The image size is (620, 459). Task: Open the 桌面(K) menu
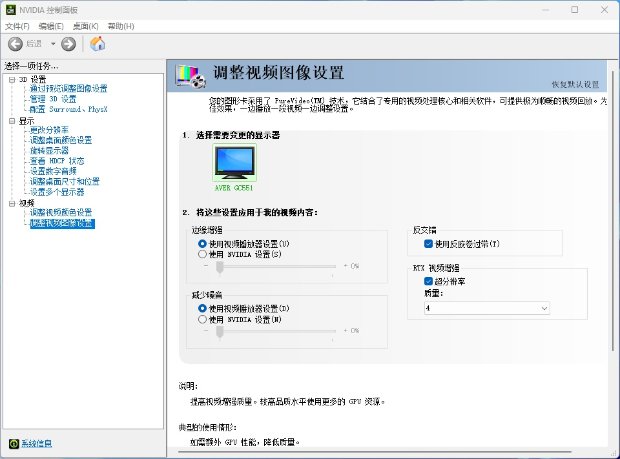tap(85, 26)
